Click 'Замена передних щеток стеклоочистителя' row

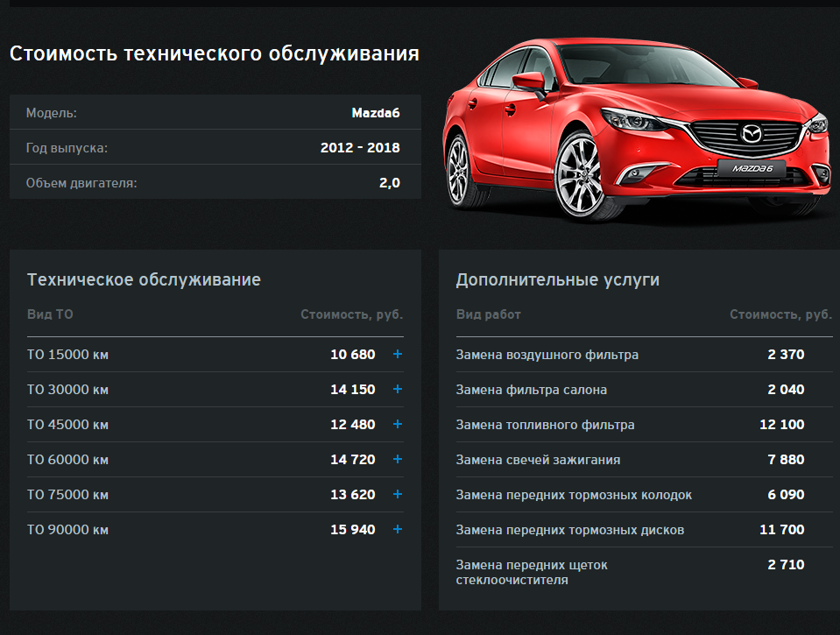pyautogui.click(x=644, y=572)
